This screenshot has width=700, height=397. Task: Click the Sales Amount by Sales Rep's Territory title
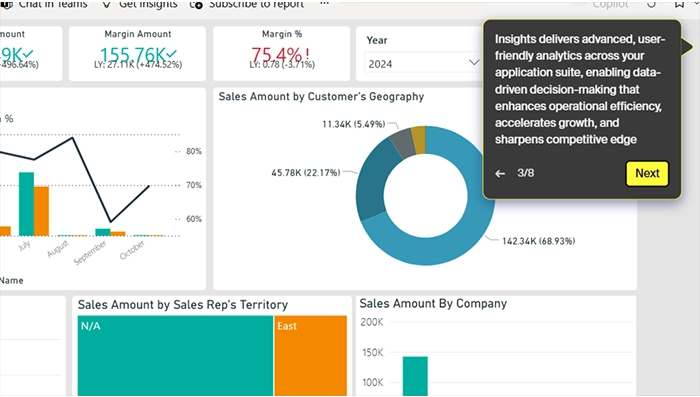click(183, 305)
